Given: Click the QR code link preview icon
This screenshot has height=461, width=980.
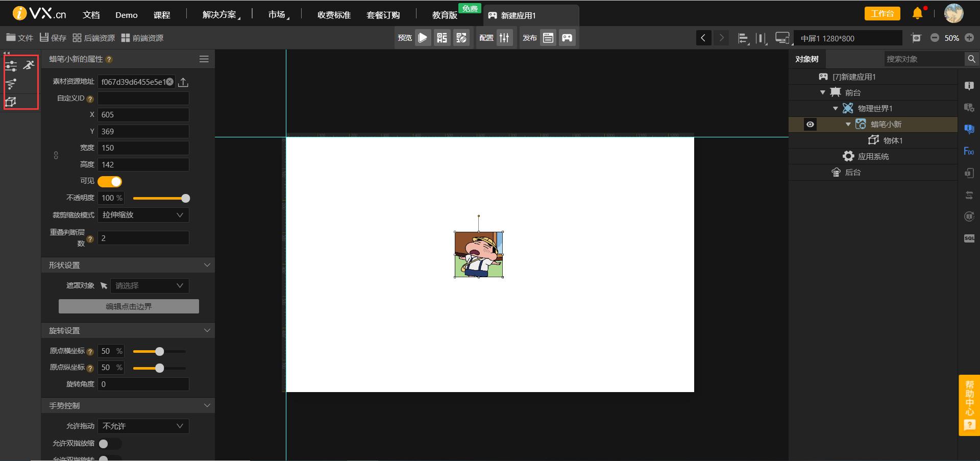Looking at the screenshot, I should [x=461, y=38].
